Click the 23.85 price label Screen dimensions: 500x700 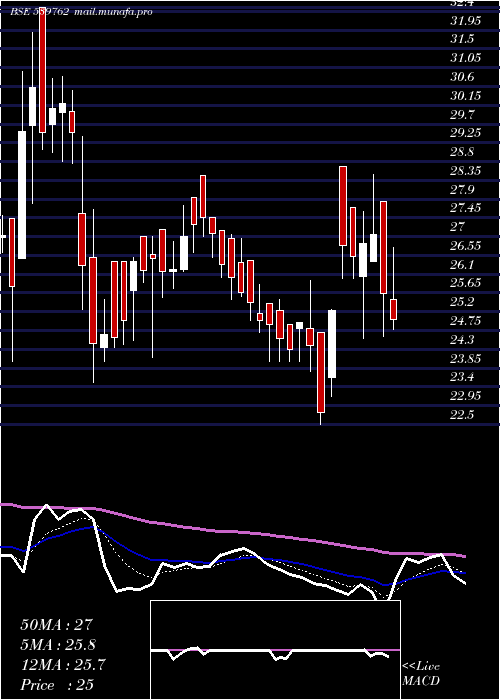coord(465,358)
